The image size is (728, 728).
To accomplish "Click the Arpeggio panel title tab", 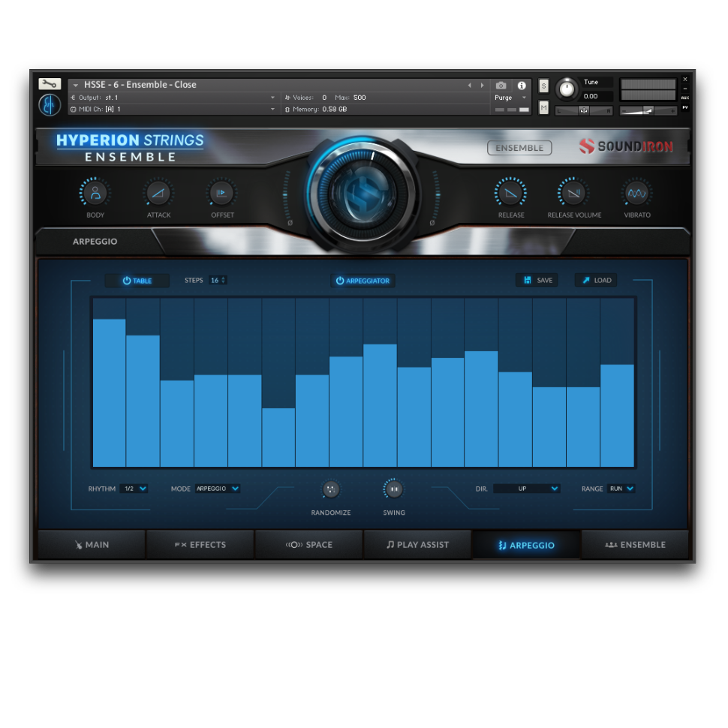I will pos(95,242).
